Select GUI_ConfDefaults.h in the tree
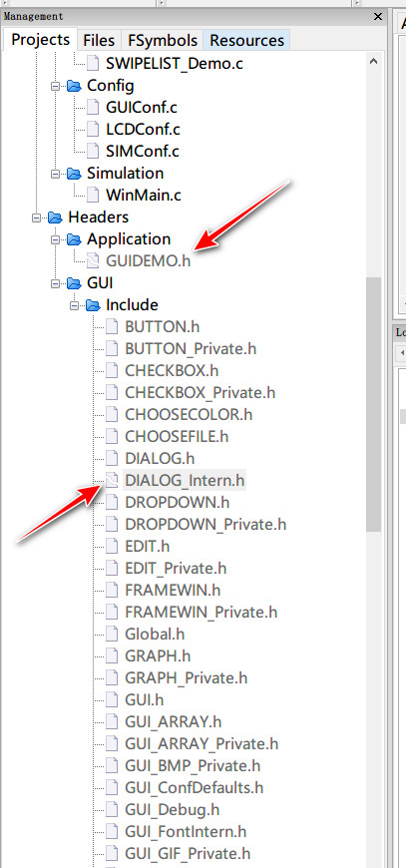The width and height of the screenshot is (406, 868). 195,787
